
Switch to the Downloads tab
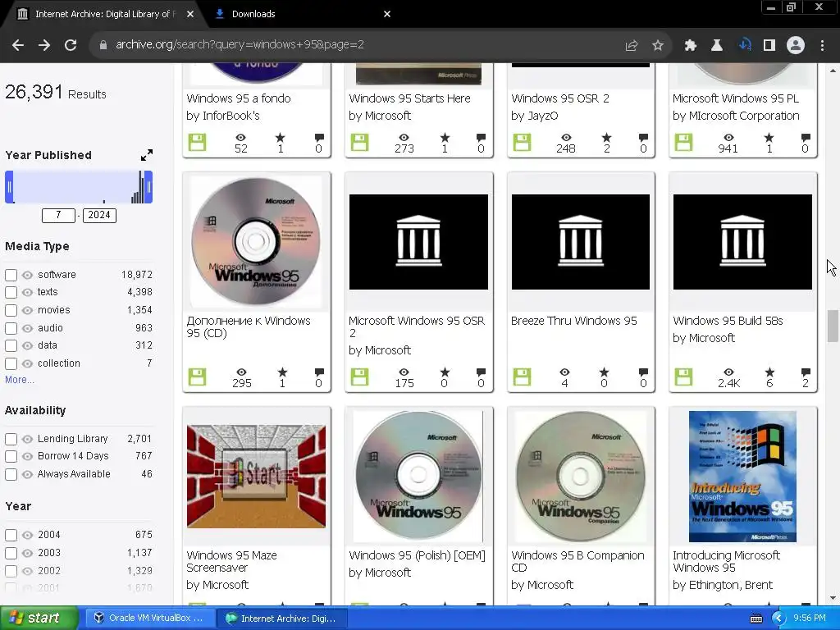300,14
